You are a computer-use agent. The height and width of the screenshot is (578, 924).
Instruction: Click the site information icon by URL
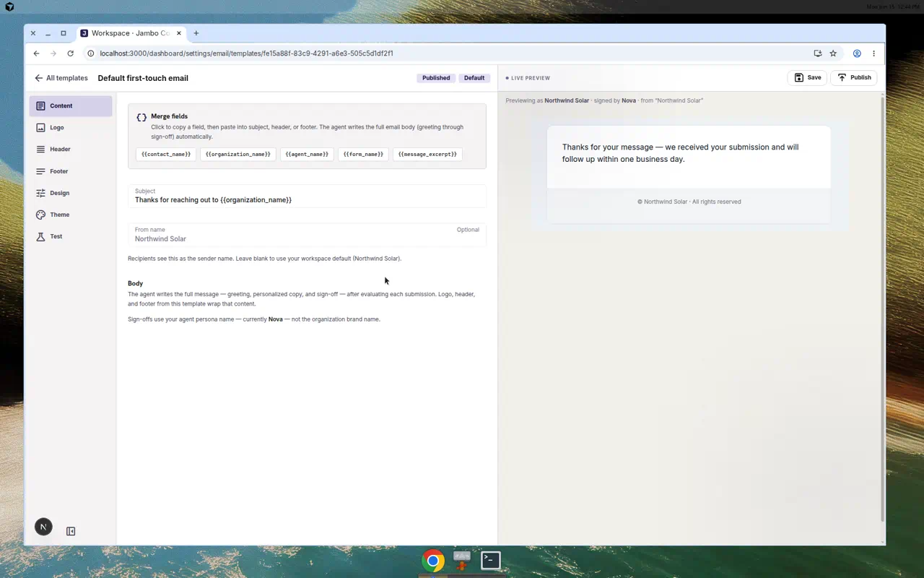[x=90, y=53]
